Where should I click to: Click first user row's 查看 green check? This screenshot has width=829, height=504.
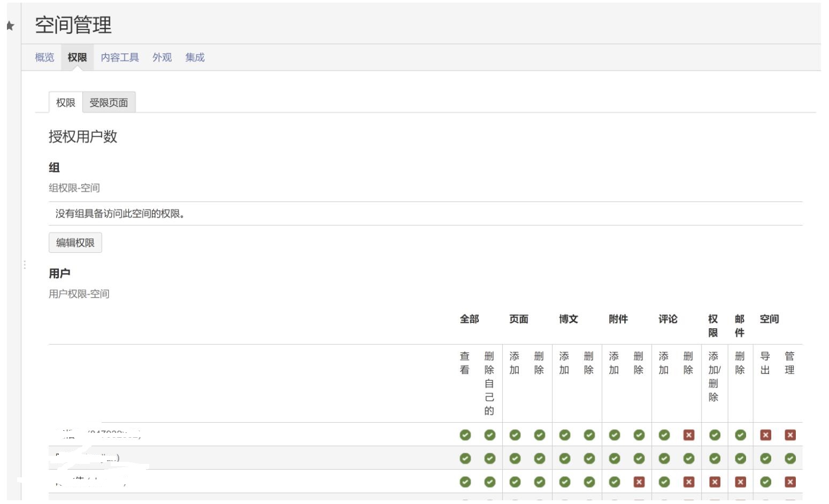coord(465,435)
